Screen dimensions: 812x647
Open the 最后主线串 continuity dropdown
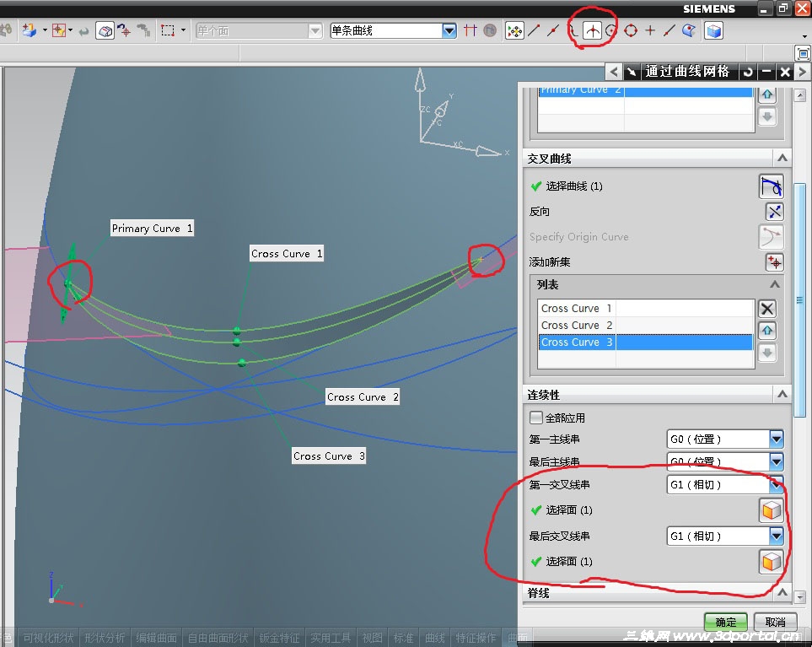[777, 461]
